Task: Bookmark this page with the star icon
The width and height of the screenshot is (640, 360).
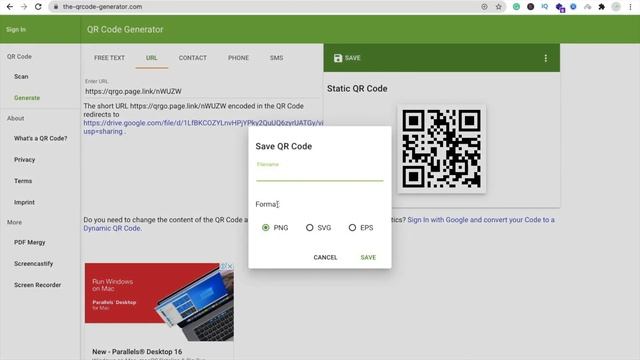Action: point(498,7)
